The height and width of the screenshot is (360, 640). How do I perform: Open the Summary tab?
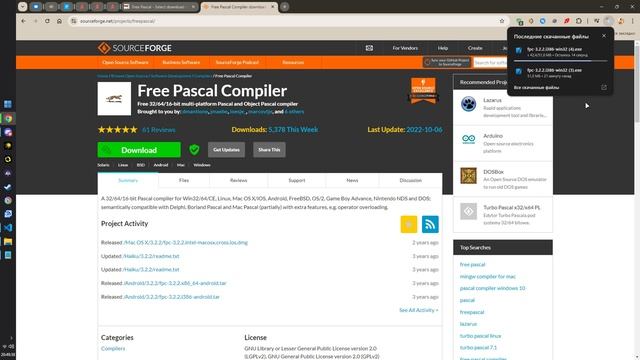(128, 180)
